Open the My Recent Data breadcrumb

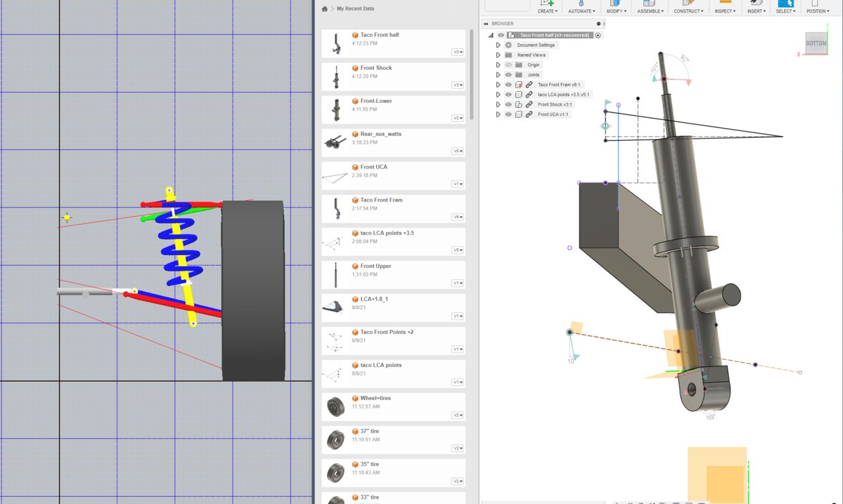click(x=355, y=9)
